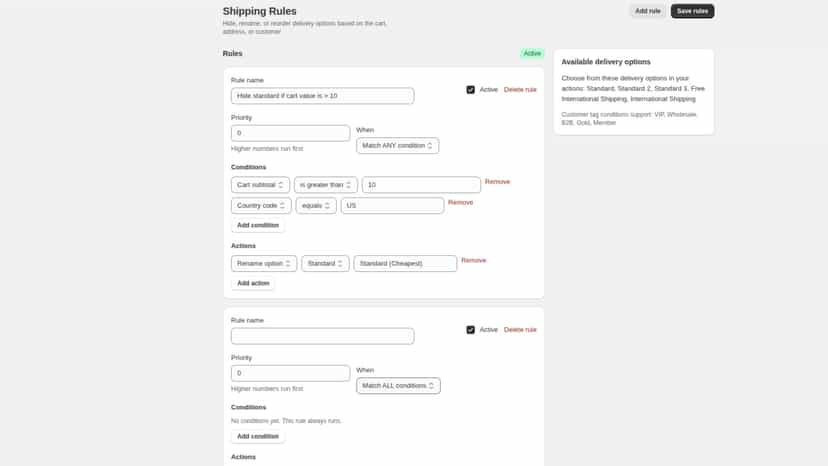Save the shipping rules

tap(692, 11)
